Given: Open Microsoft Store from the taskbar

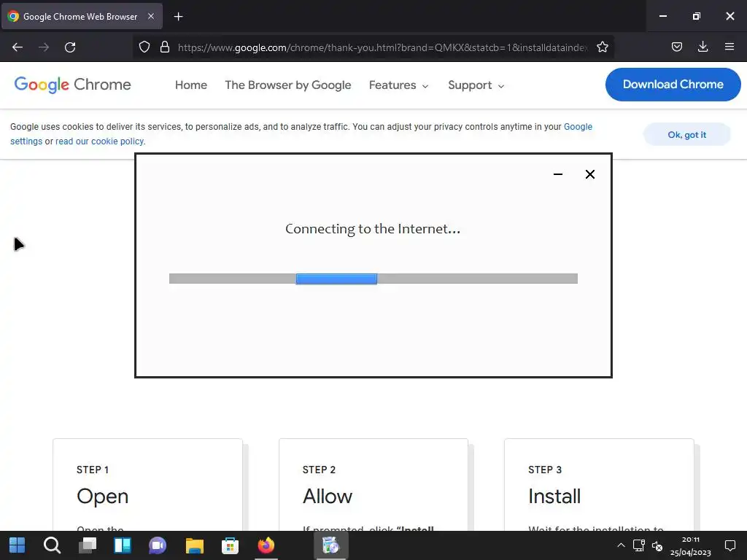Looking at the screenshot, I should click(x=230, y=545).
